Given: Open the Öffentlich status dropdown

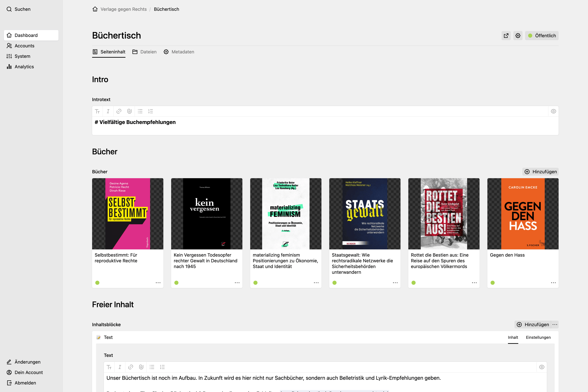Looking at the screenshot, I should [541, 35].
